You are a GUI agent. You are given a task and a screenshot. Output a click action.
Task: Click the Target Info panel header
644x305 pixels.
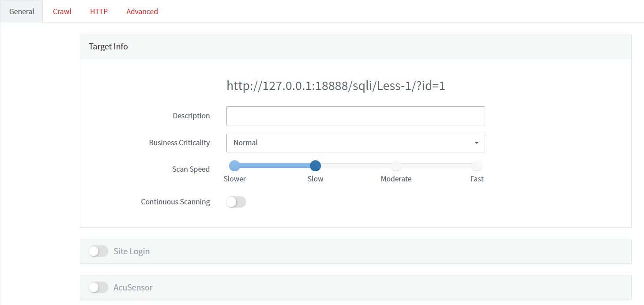(x=355, y=46)
